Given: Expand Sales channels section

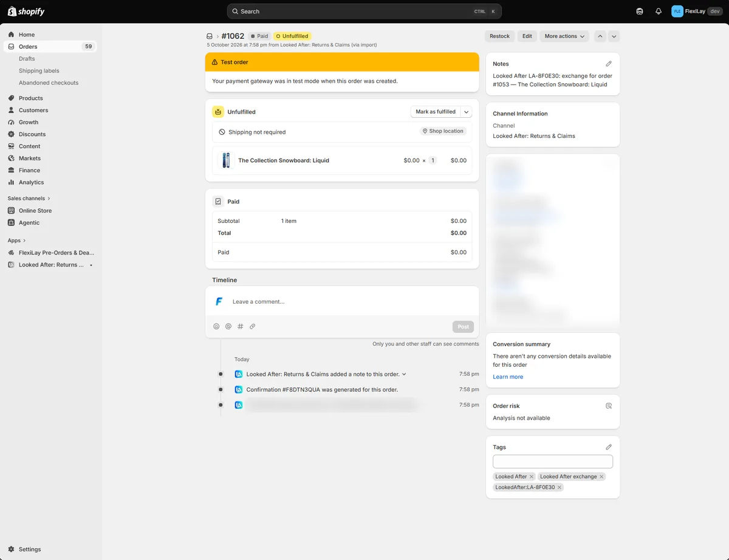Looking at the screenshot, I should (x=29, y=199).
